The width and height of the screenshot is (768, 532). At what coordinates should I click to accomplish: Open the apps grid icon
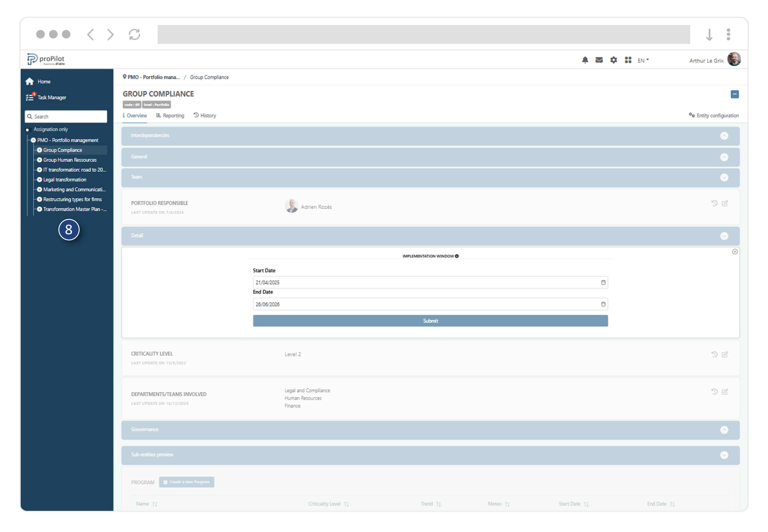click(628, 60)
